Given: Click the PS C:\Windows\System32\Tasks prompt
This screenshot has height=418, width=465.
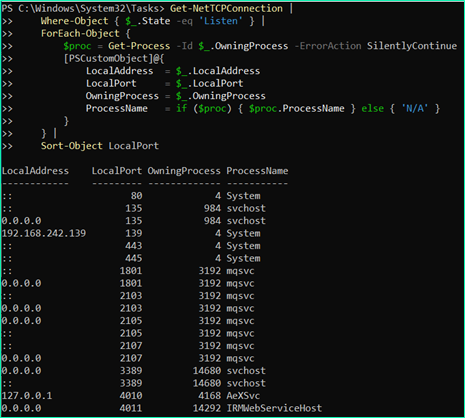Looking at the screenshot, I should pyautogui.click(x=83, y=8).
